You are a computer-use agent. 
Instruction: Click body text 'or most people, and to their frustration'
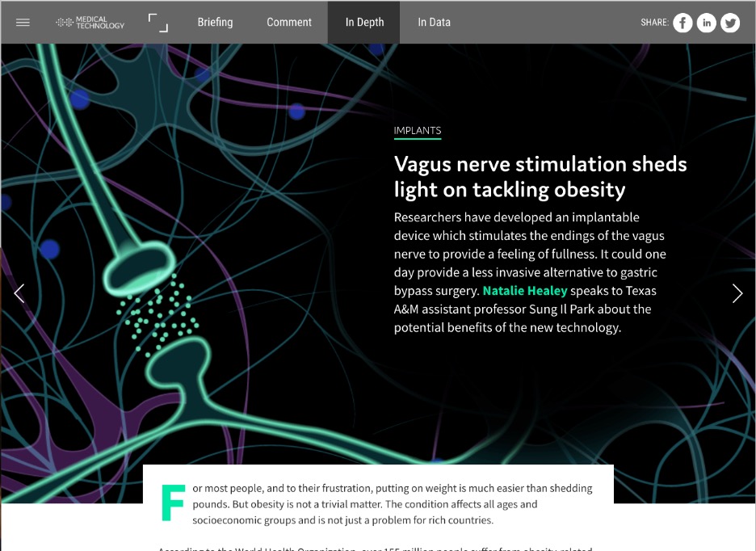(282, 488)
